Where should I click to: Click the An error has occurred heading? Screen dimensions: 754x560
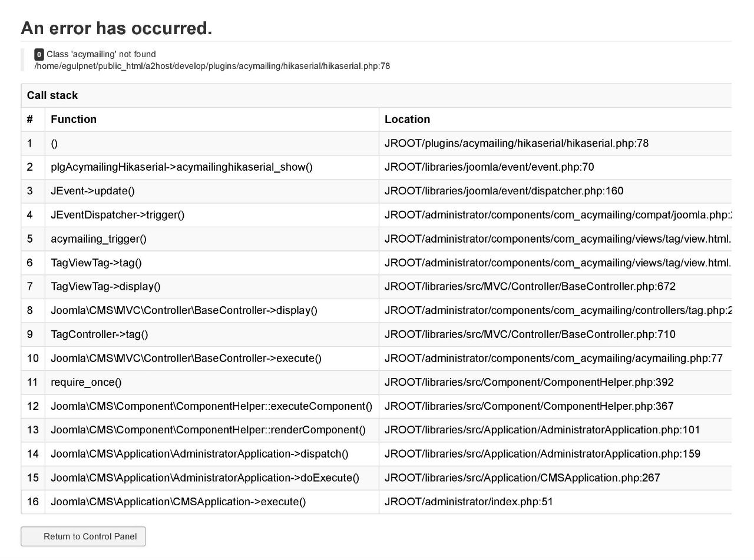[x=117, y=28]
